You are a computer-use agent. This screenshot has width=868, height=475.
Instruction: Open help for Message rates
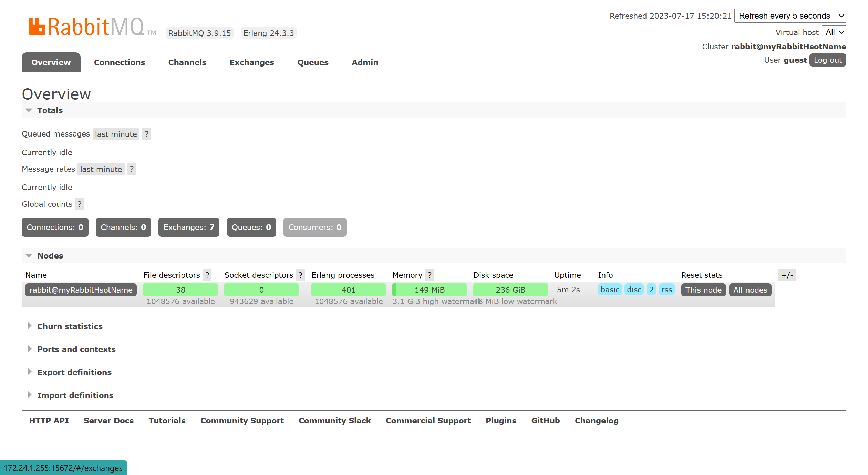pyautogui.click(x=132, y=169)
